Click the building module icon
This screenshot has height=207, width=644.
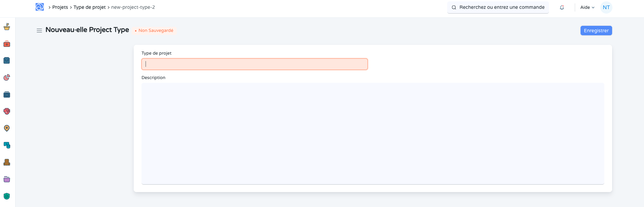[7, 162]
